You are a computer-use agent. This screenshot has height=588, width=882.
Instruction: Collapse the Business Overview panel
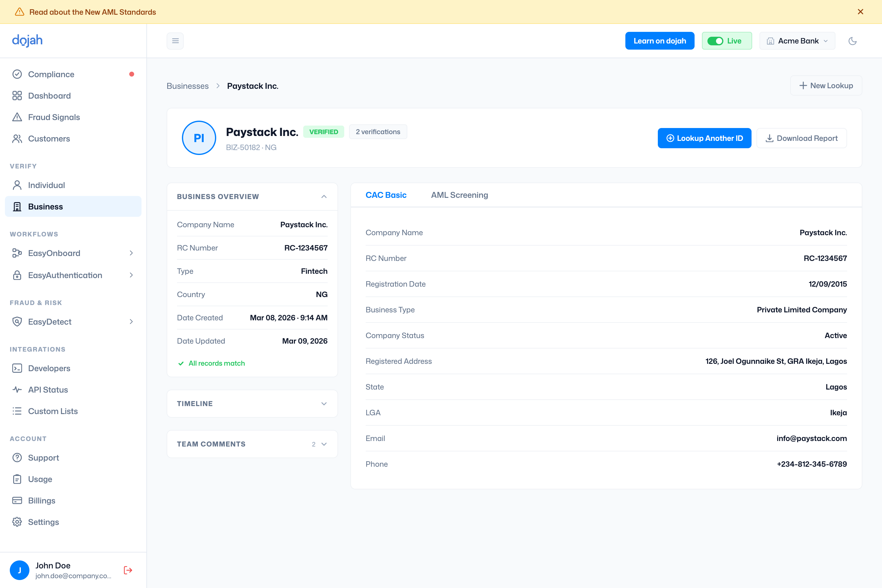[x=324, y=197]
